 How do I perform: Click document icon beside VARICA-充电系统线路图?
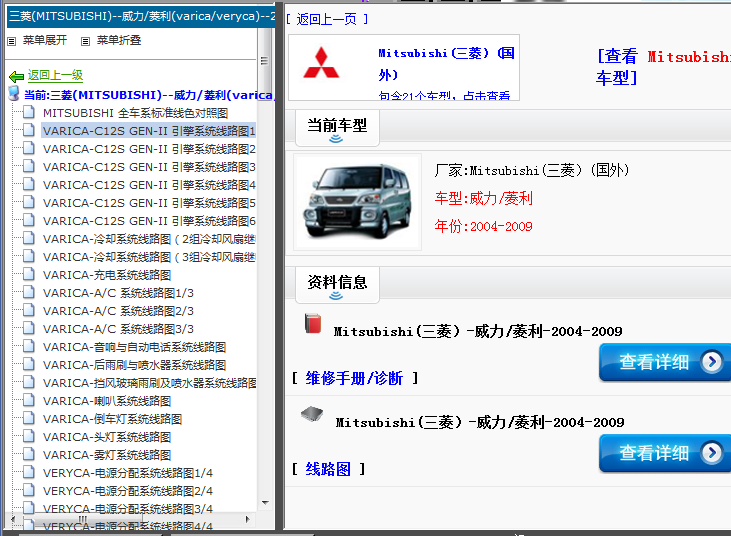29,274
